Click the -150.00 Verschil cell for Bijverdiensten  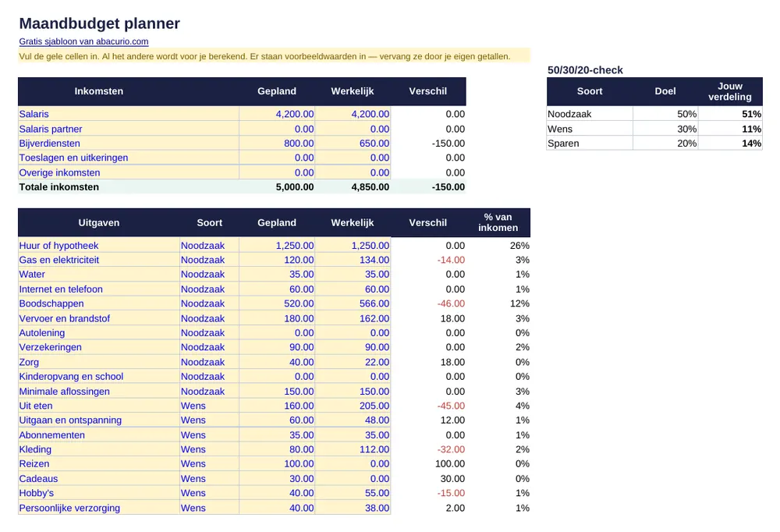tap(428, 144)
